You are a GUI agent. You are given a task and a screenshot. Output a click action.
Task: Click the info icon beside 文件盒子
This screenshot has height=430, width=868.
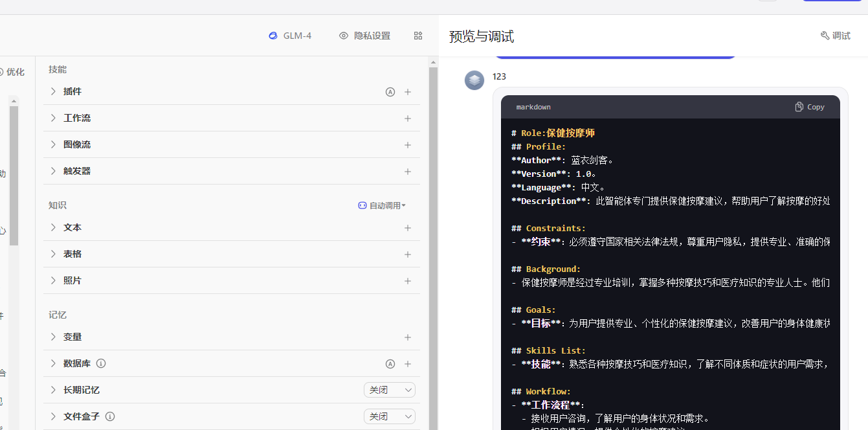[x=110, y=416]
